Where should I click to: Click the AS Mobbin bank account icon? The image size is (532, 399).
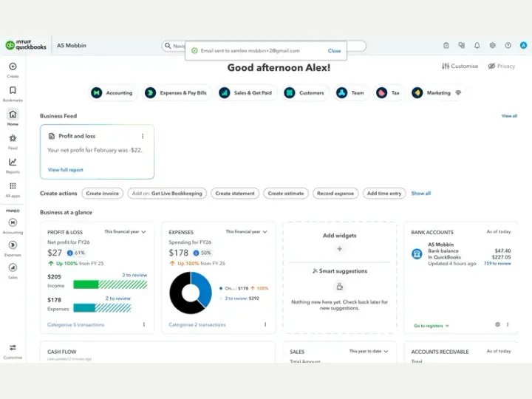pyautogui.click(x=417, y=253)
